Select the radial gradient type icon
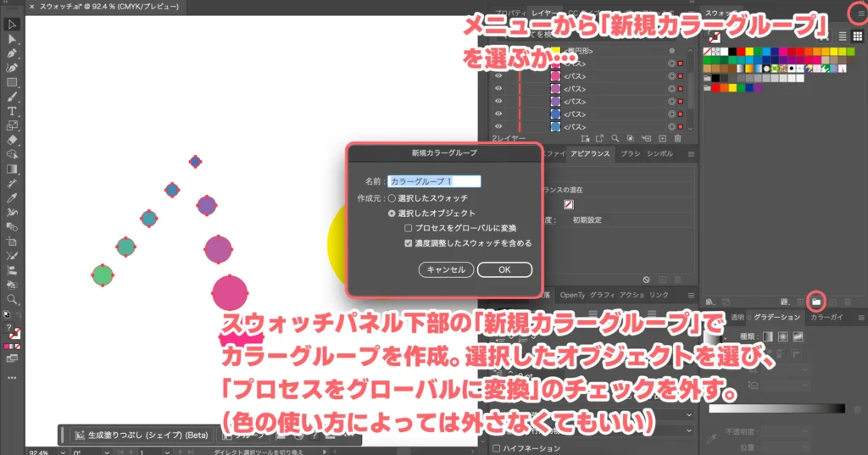This screenshot has width=868, height=455. click(782, 336)
